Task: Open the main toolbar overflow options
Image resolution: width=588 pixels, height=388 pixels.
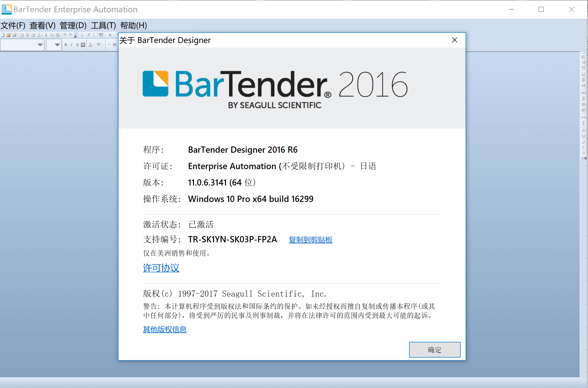Action: tap(75, 35)
